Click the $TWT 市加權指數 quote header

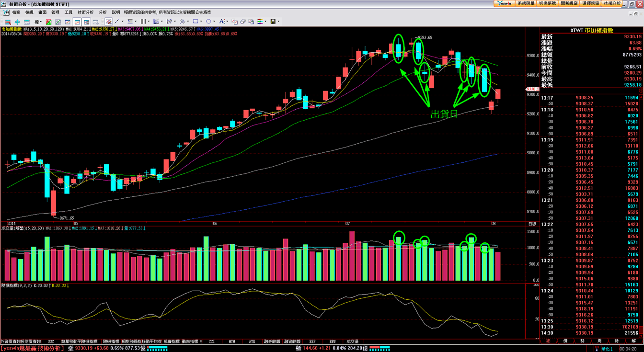tap(592, 30)
